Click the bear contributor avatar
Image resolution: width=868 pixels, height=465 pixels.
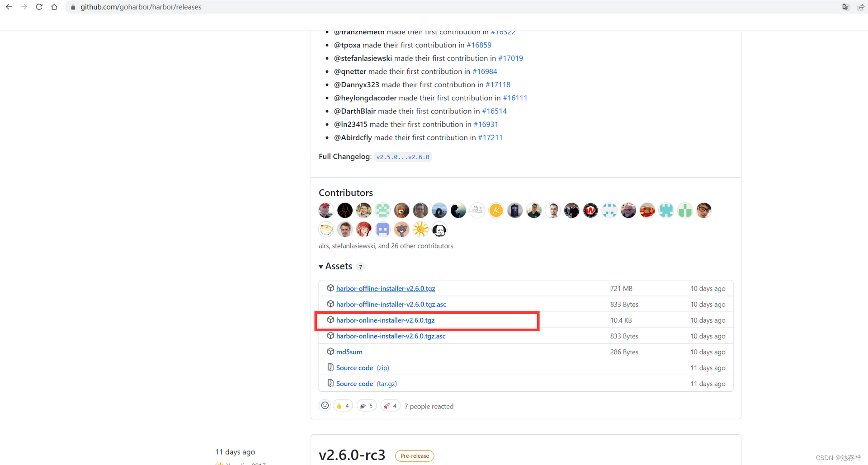[401, 211]
